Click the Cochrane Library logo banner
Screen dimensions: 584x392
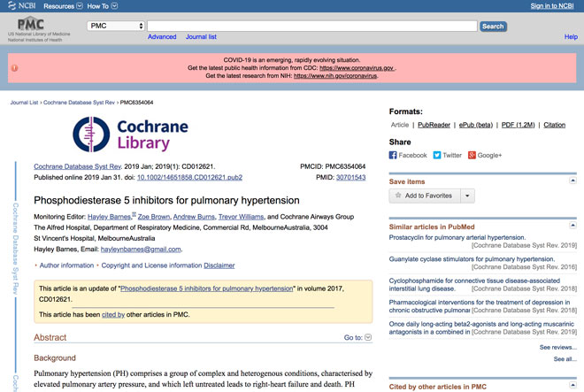(130, 135)
